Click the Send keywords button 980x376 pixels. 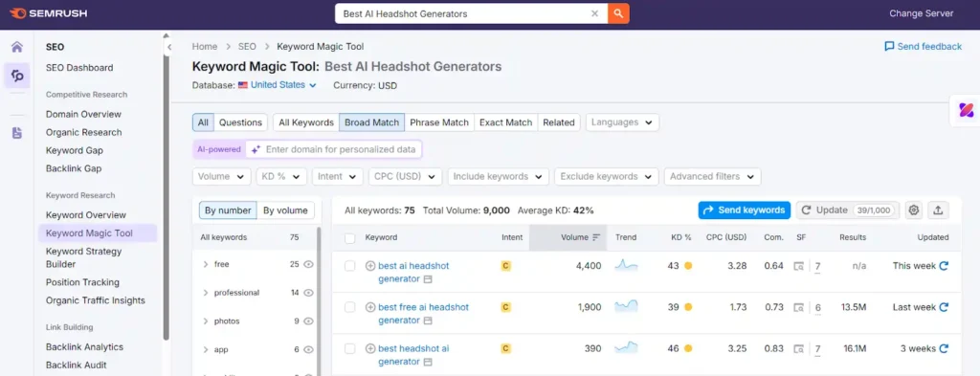coord(744,210)
